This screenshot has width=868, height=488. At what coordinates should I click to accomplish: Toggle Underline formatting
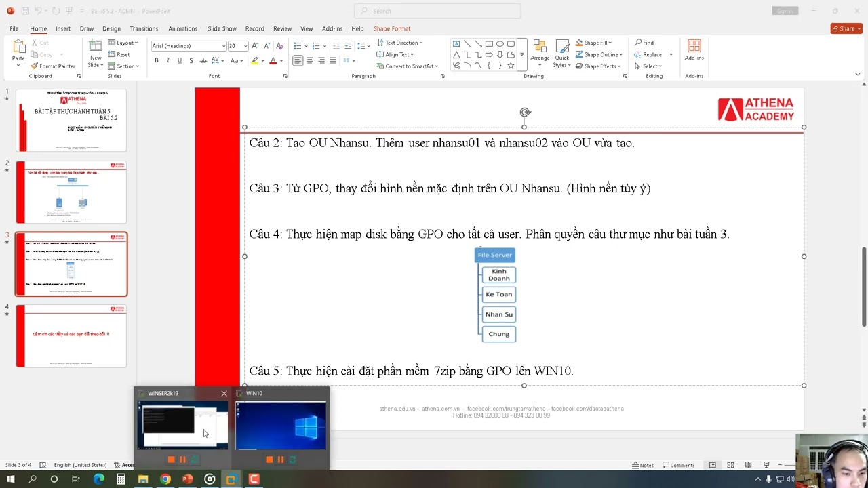point(179,61)
